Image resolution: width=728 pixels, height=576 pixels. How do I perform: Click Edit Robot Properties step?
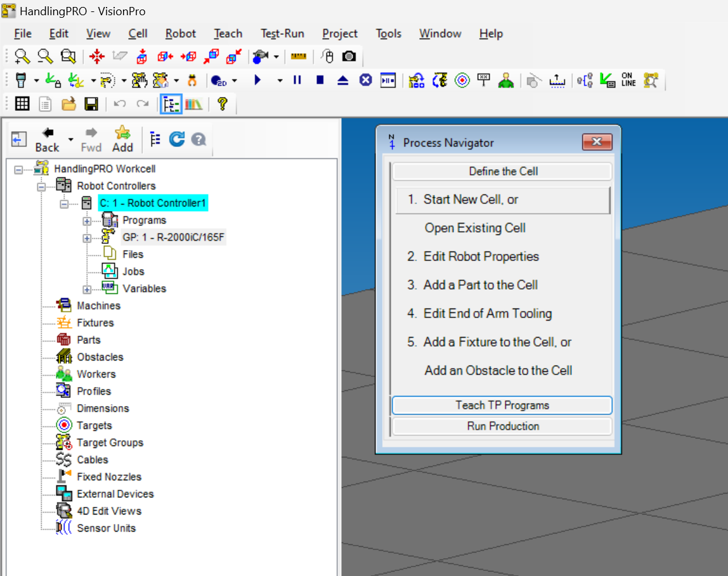[x=481, y=257]
